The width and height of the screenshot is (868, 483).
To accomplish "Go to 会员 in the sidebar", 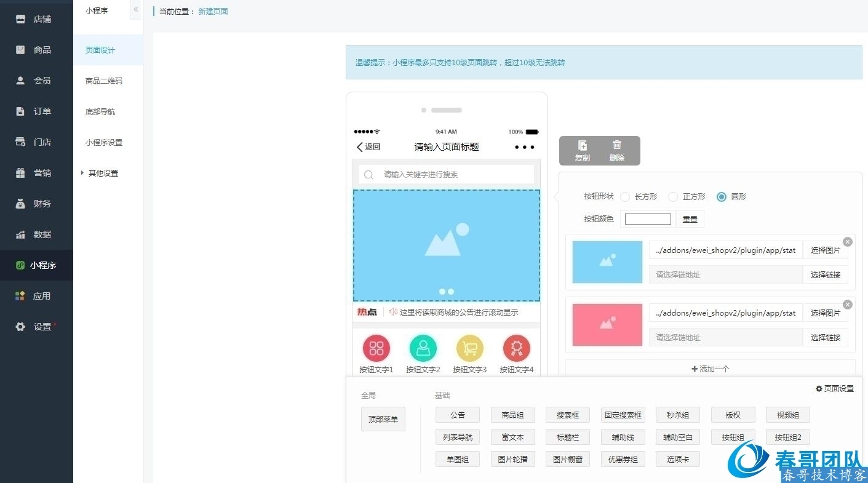I will (x=36, y=81).
